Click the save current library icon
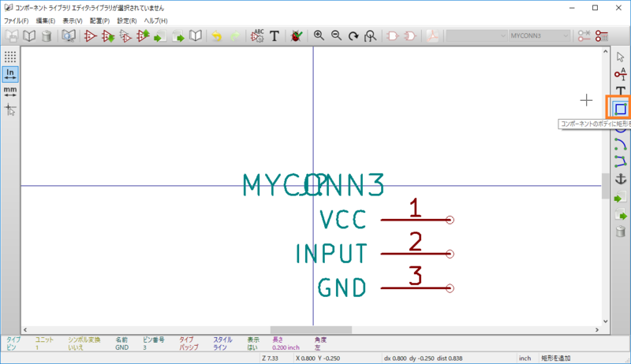Screen dimensions: 631x364 pos(12,36)
